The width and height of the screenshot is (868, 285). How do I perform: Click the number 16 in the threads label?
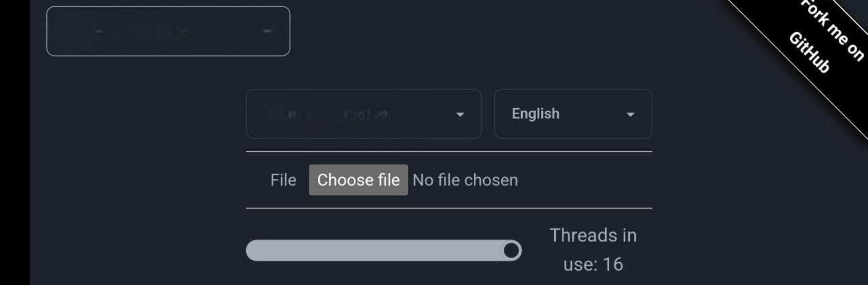point(613,264)
